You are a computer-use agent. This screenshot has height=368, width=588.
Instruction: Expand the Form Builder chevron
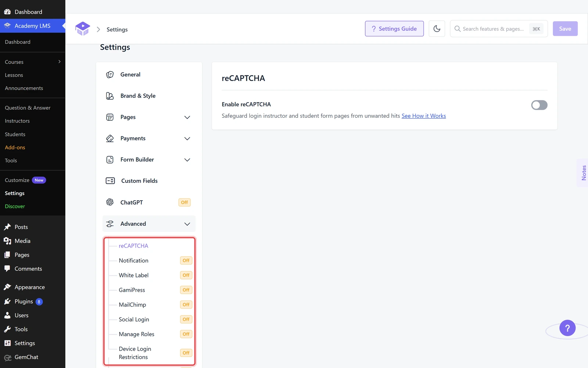point(187,160)
